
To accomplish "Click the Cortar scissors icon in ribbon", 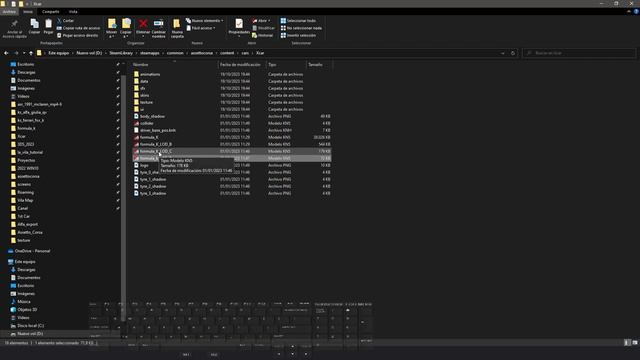I will pyautogui.click(x=60, y=20).
